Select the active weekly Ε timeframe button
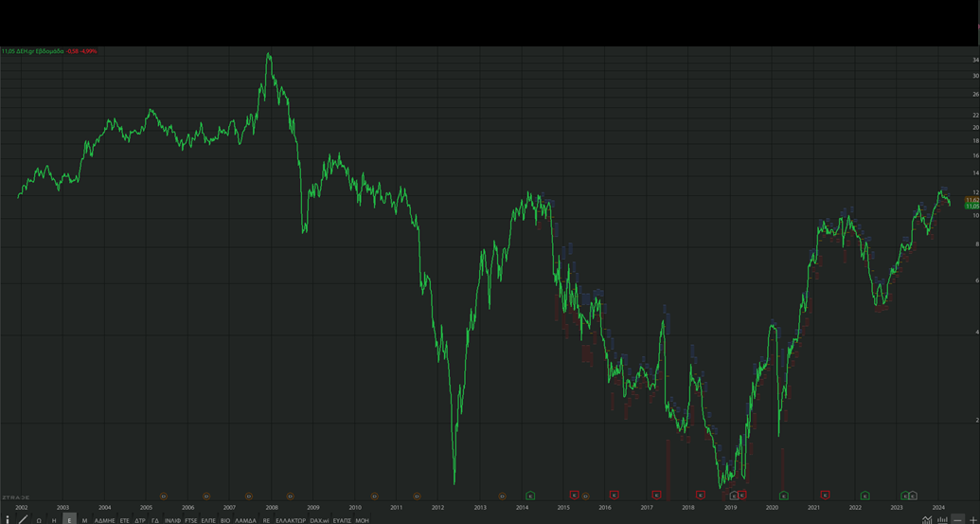 (x=69, y=519)
